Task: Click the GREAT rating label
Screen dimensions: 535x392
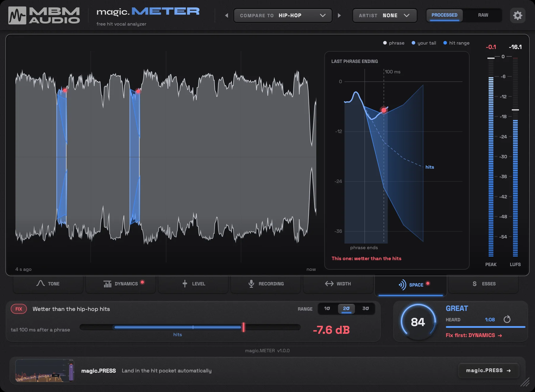Action: 457,308
